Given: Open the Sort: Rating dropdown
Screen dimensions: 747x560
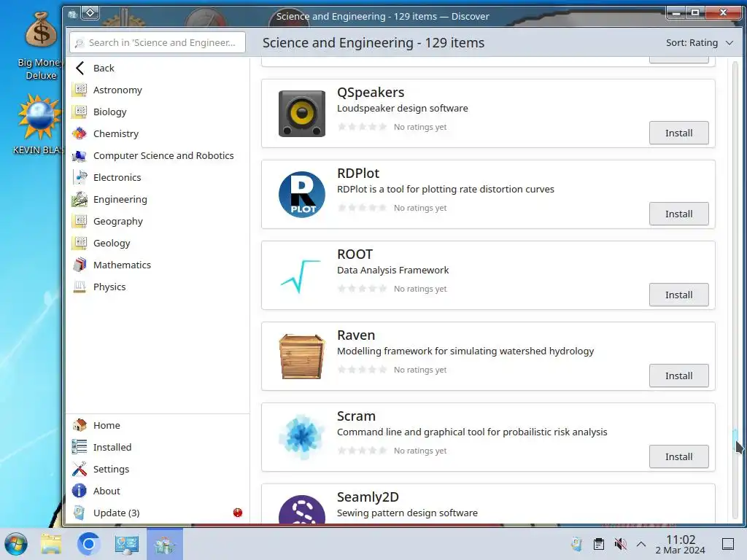Looking at the screenshot, I should click(699, 43).
